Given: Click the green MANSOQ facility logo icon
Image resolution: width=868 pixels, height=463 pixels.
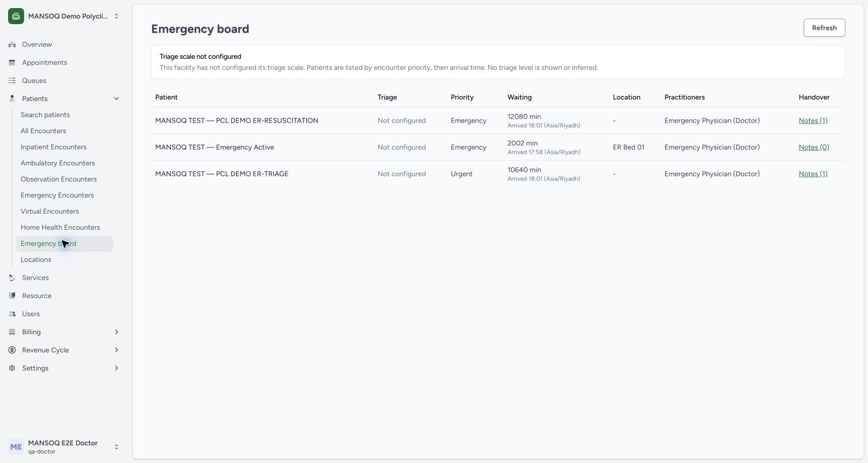Looking at the screenshot, I should (x=16, y=16).
